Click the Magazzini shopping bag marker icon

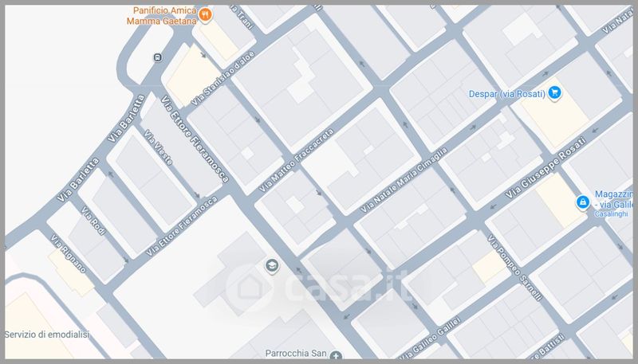click(584, 203)
